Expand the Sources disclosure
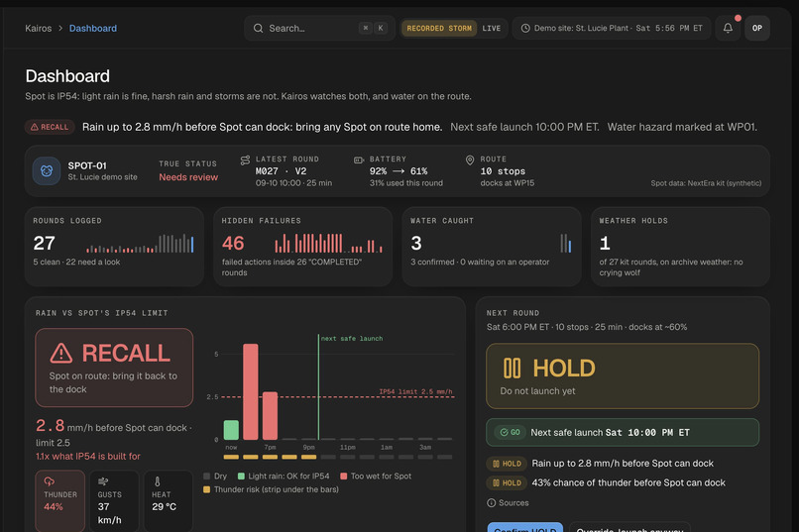The width and height of the screenshot is (799, 532). pos(508,503)
